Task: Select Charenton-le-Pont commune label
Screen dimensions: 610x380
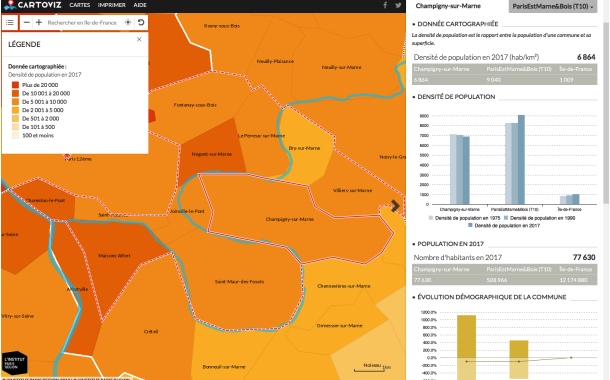Action: tap(45, 201)
